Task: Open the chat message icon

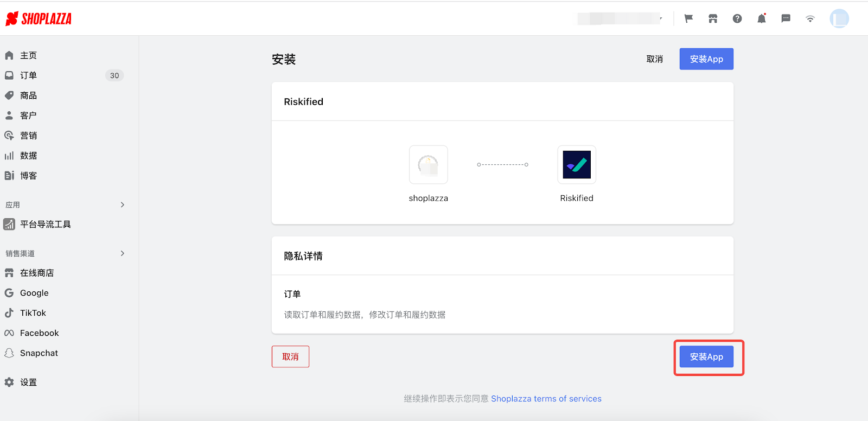Action: coord(786,18)
